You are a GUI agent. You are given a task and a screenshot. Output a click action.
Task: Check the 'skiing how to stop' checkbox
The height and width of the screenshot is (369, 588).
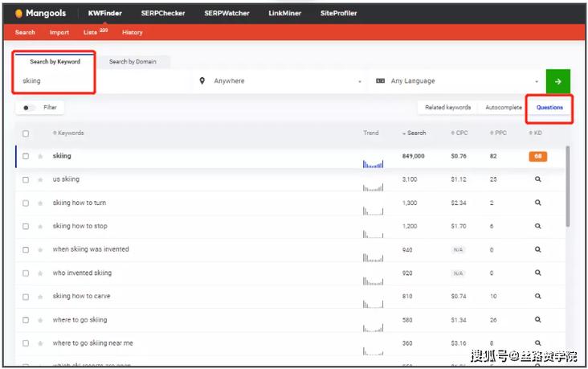click(x=26, y=227)
